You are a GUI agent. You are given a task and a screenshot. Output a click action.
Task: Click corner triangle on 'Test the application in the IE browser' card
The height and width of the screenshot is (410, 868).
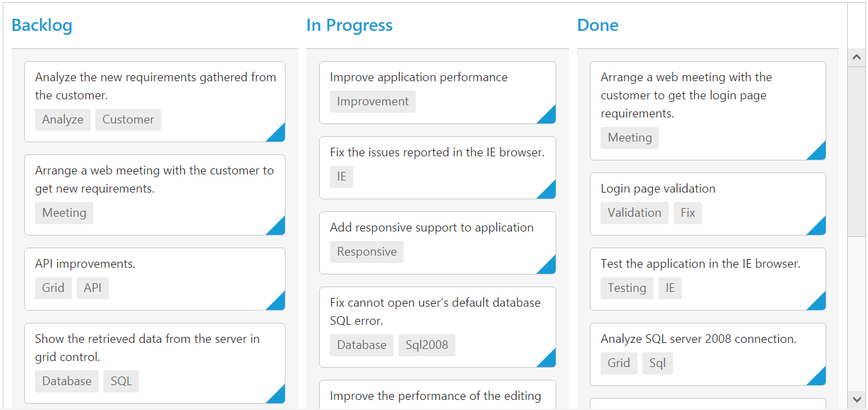click(819, 303)
